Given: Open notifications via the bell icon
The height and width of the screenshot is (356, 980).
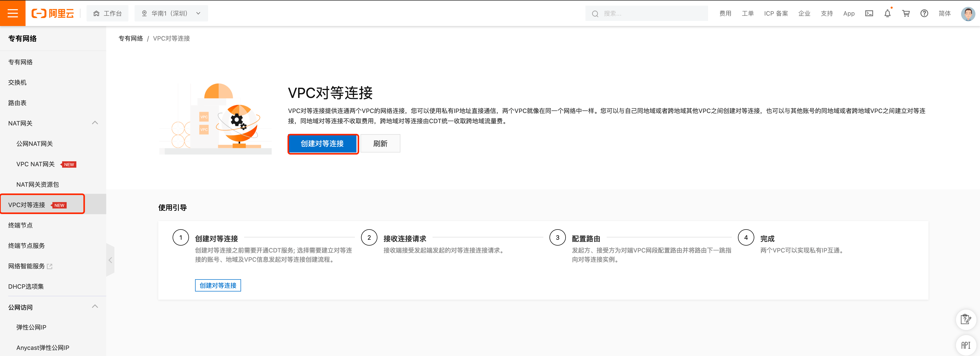Looking at the screenshot, I should point(887,13).
